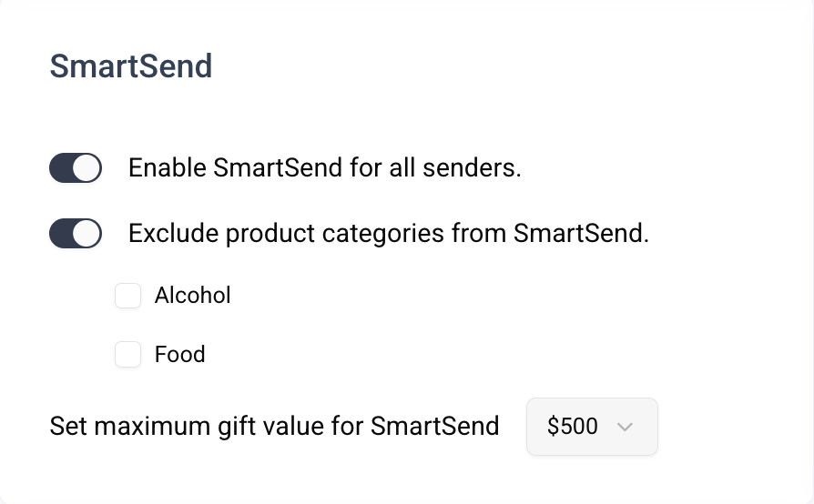The image size is (814, 504).
Task: Exclude Food products from SmartSend
Action: 127,354
